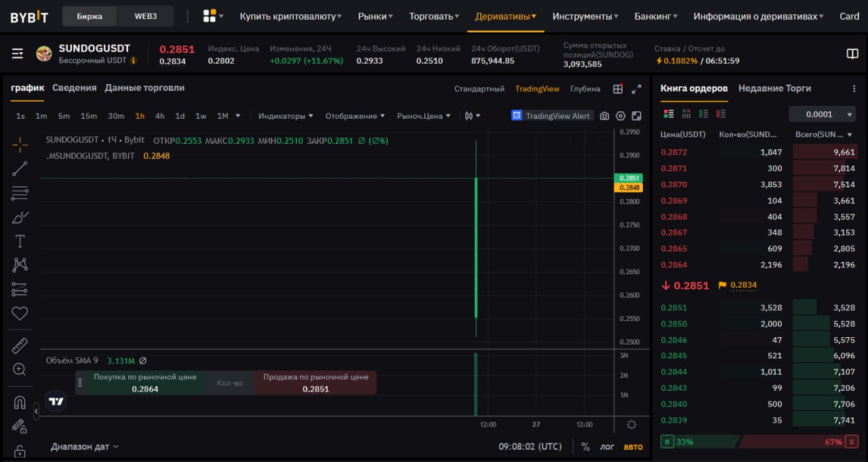Viewport: 868px width, 462px height.
Task: Open Купить криптовалюту menu
Action: 290,16
